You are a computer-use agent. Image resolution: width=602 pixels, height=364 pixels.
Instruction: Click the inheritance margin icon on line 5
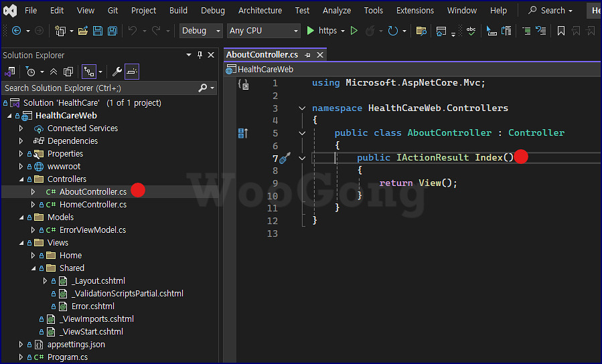coord(242,133)
